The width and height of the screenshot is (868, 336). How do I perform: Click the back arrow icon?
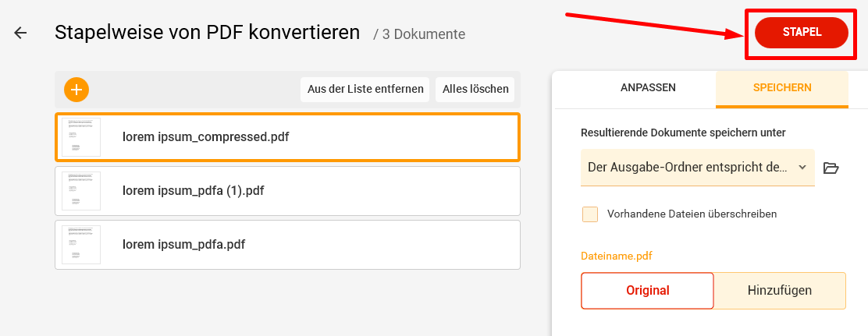20,33
